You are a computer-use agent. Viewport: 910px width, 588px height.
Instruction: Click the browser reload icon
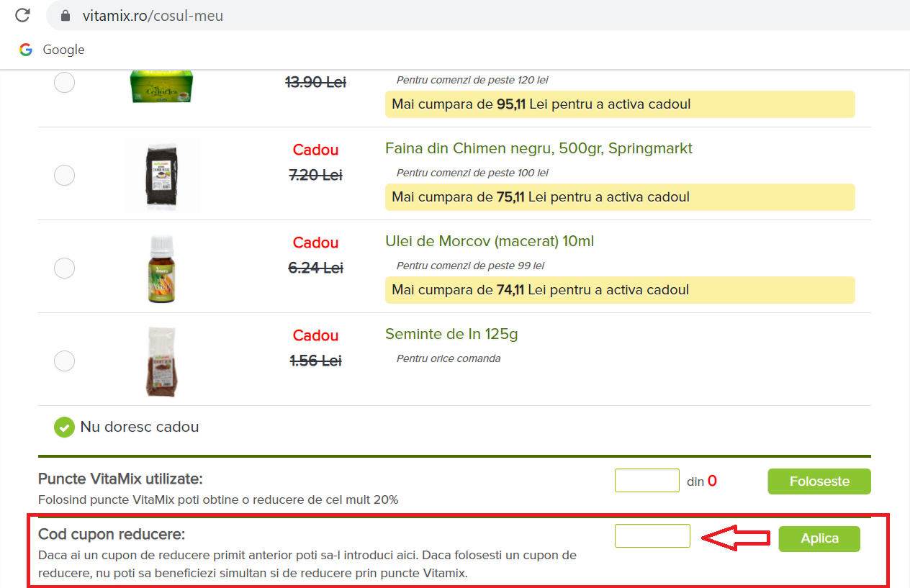(x=23, y=15)
